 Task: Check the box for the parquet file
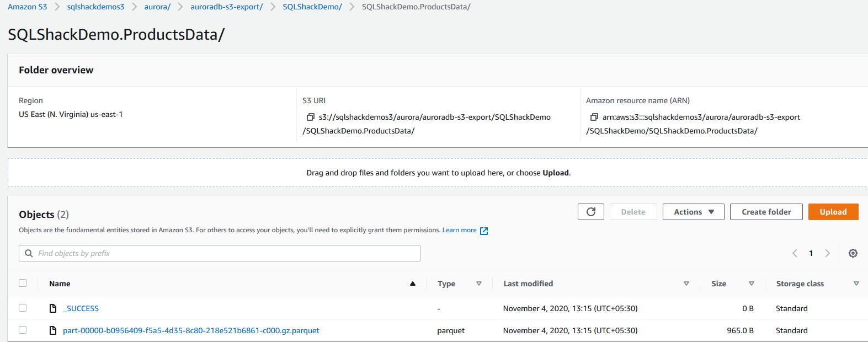pos(23,330)
